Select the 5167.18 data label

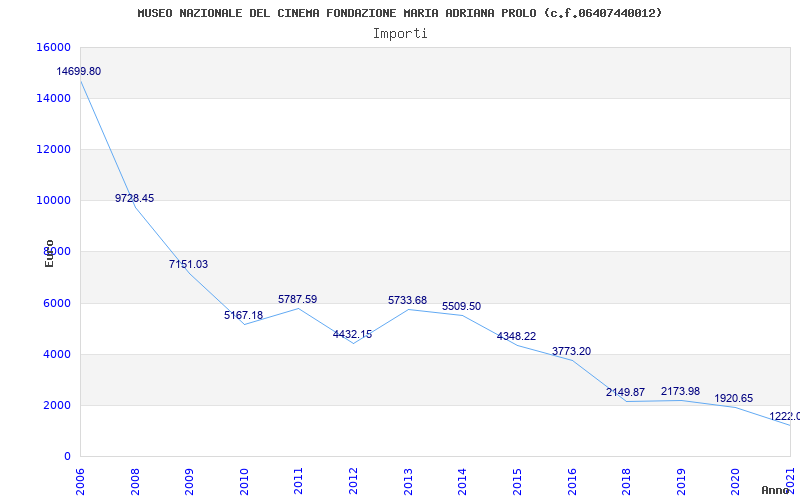point(243,315)
